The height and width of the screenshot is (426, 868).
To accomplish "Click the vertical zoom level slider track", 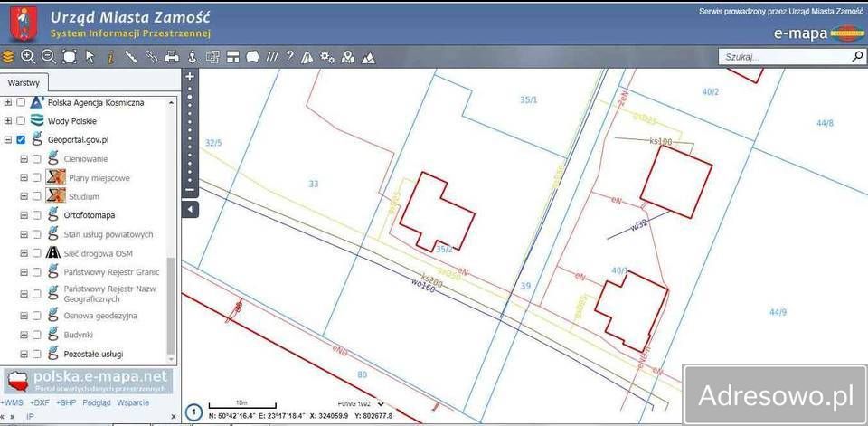I will coord(190,134).
